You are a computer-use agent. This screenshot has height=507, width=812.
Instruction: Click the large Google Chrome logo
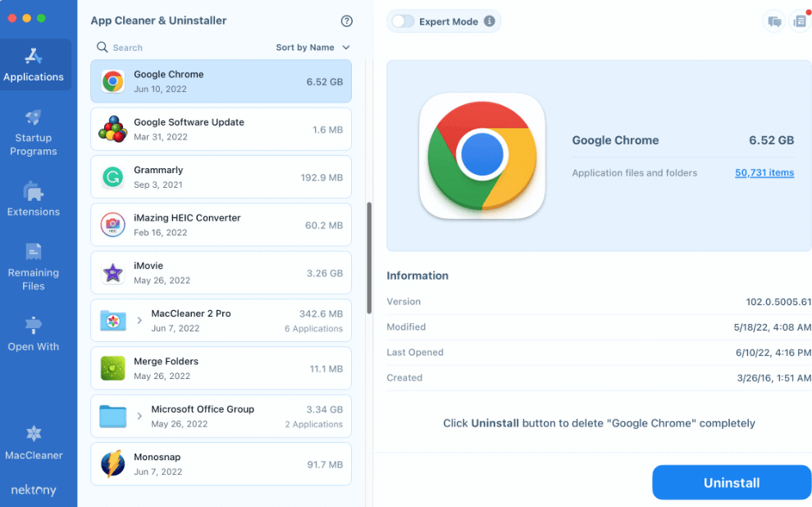pyautogui.click(x=482, y=156)
